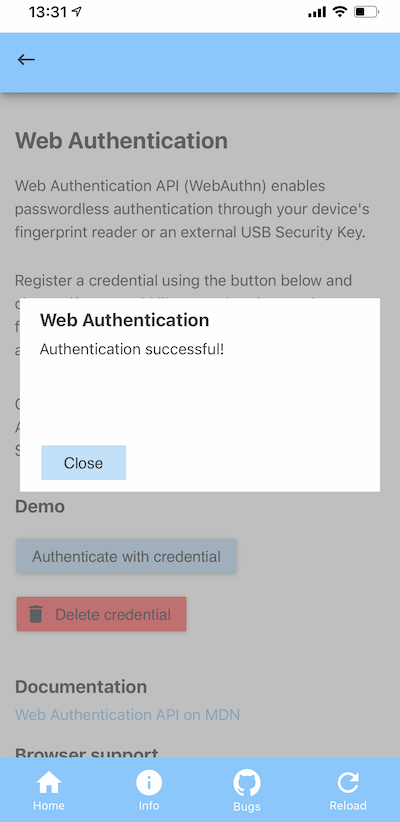
Task: Click the trash can icon
Action: 36,613
